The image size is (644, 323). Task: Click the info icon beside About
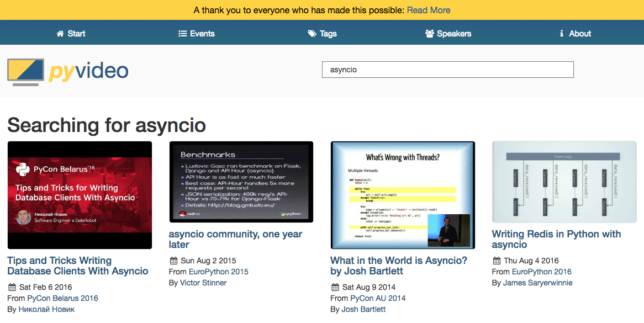[x=562, y=34]
